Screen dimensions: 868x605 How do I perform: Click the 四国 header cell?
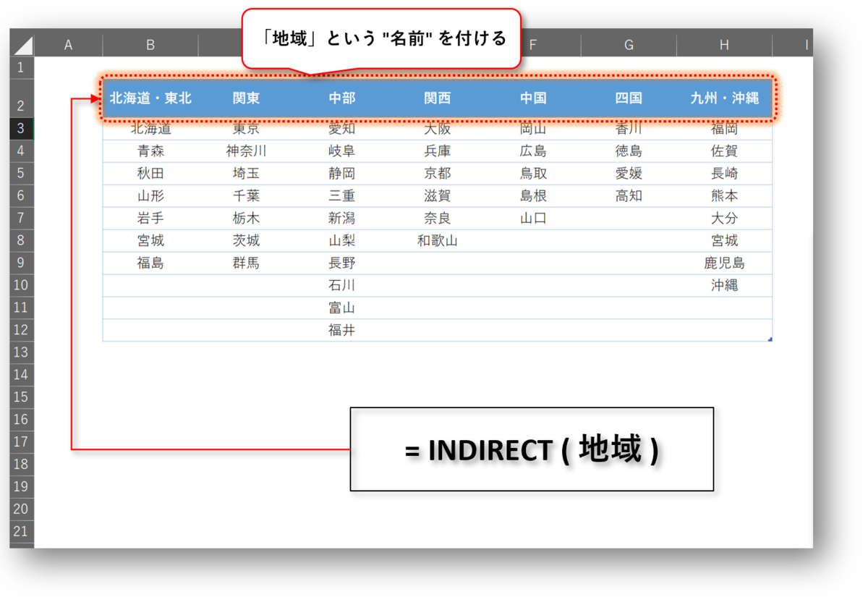coord(627,98)
